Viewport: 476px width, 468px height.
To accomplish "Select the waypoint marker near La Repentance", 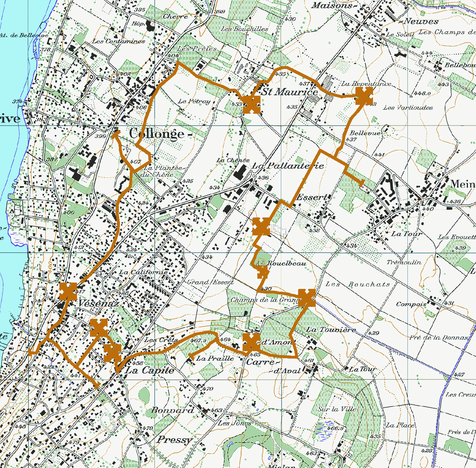I will [x=364, y=96].
